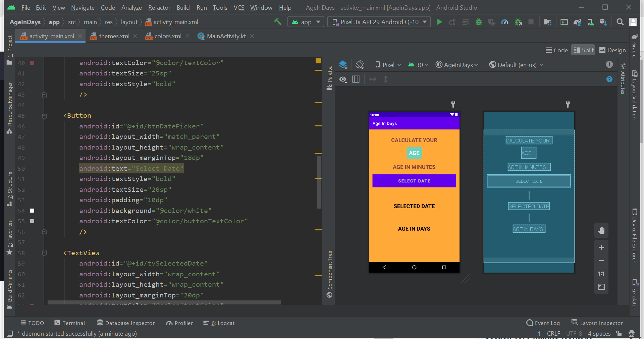Click the Make Project hammer icon
Viewport: 644px width, 339px height.
click(x=278, y=22)
